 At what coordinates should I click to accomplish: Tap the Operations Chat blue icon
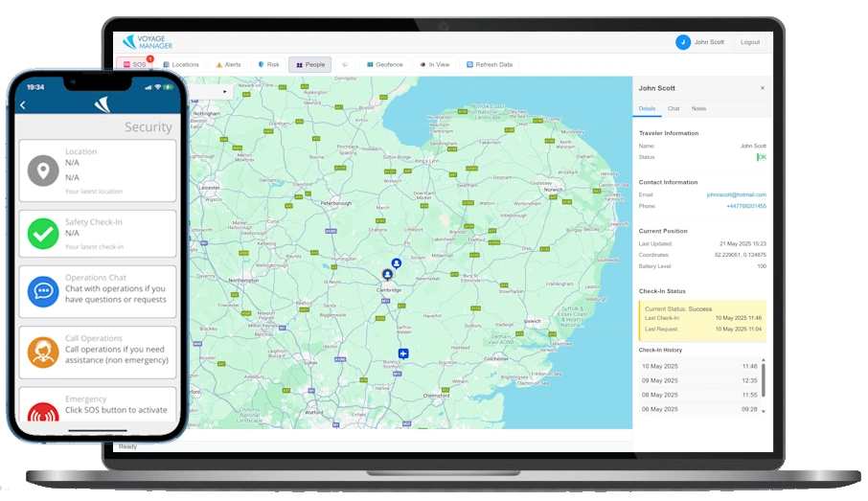coord(43,291)
